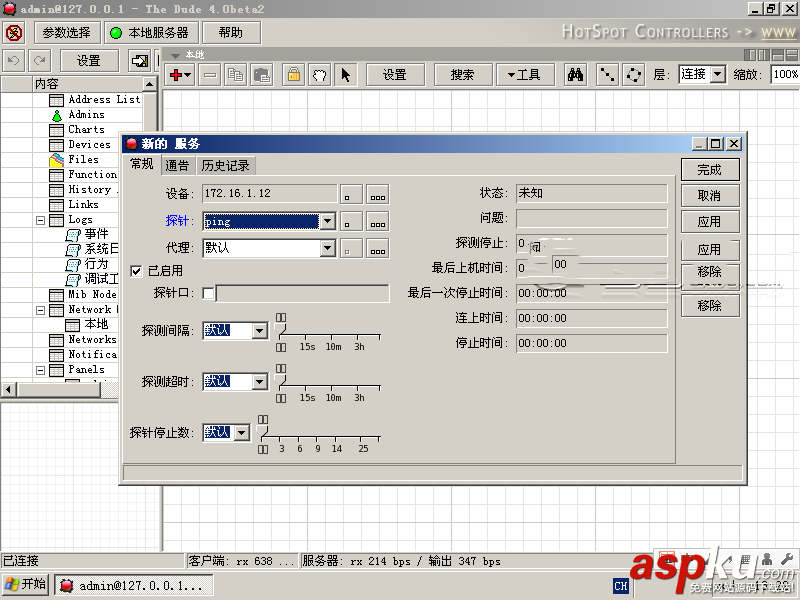Image resolution: width=800 pixels, height=600 pixels.
Task: Click the 事件 log icon
Action: (x=73, y=235)
